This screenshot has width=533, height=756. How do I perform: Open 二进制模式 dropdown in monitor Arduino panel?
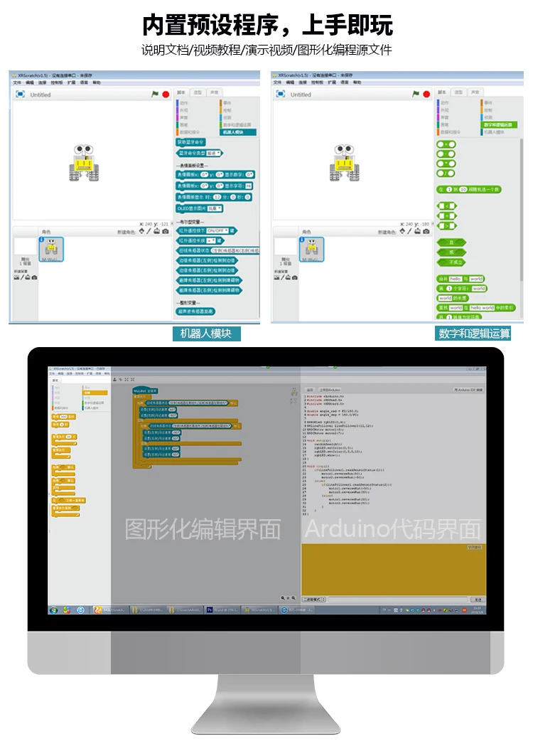[x=313, y=600]
